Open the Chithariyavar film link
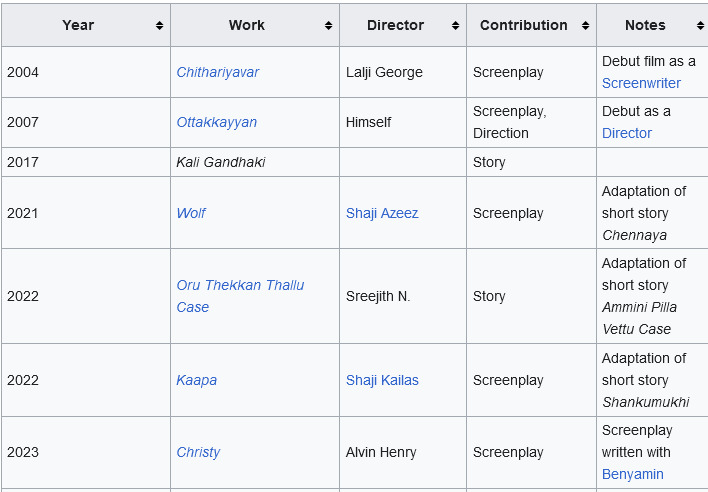708x492 pixels. (218, 72)
